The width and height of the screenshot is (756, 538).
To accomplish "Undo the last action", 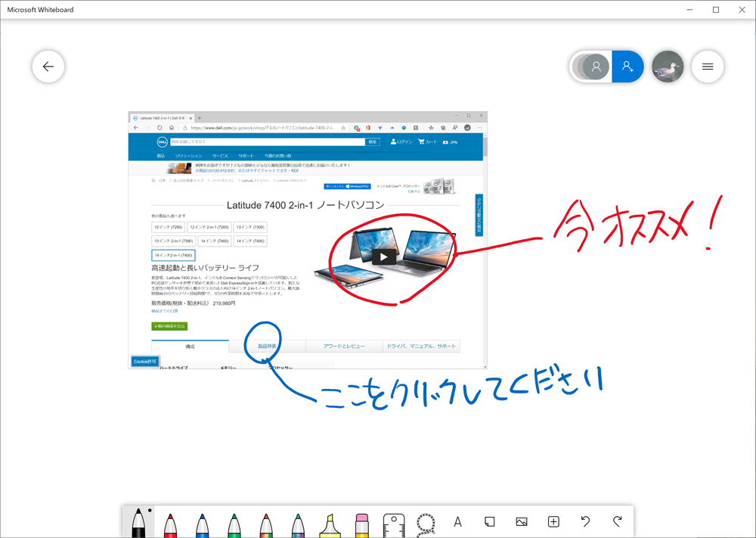I will (x=585, y=521).
